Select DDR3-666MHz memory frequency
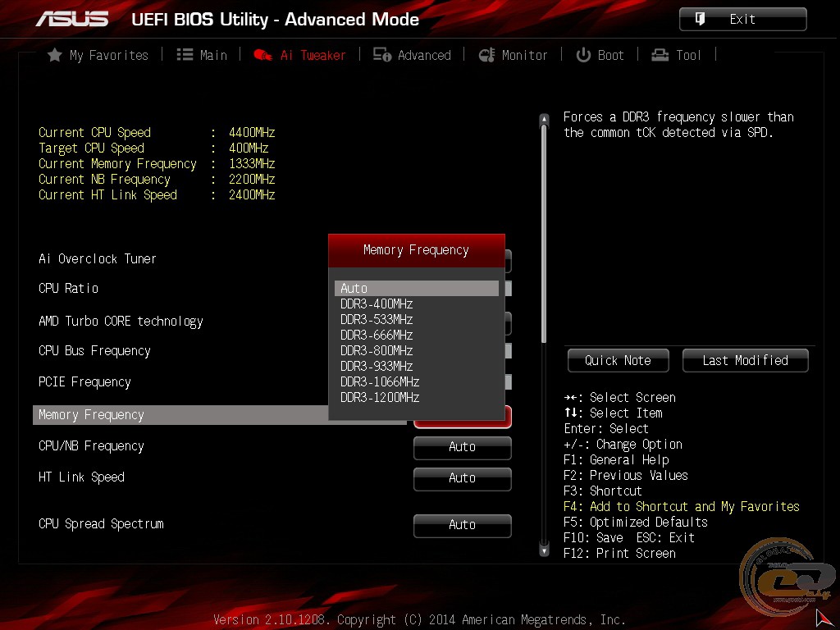The width and height of the screenshot is (840, 630). (416, 335)
